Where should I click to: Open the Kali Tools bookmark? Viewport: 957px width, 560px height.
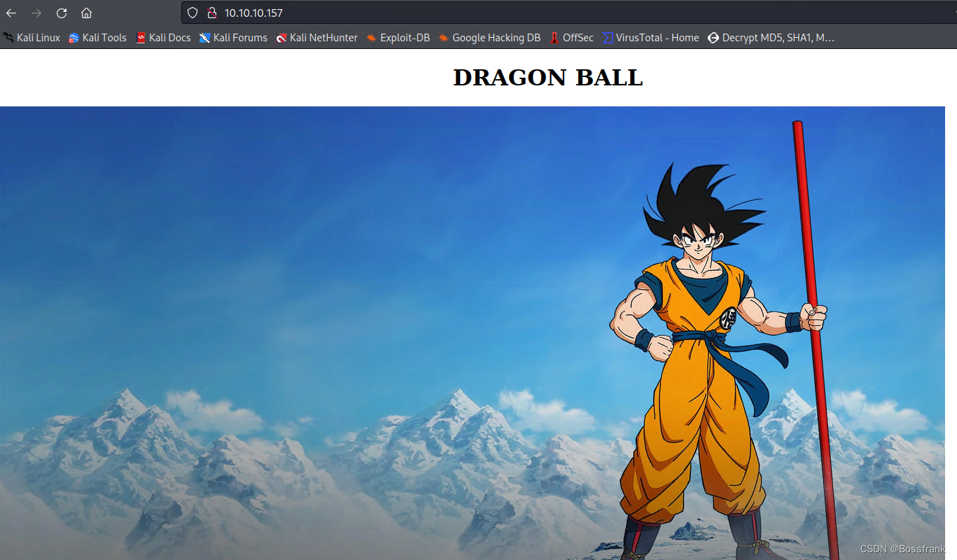click(x=97, y=38)
